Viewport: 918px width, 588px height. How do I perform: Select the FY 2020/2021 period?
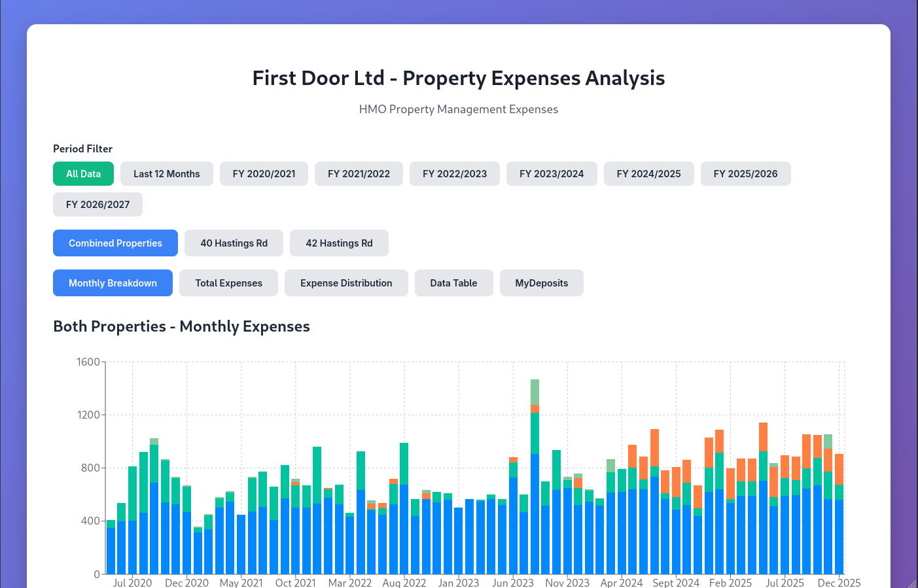[x=264, y=173]
